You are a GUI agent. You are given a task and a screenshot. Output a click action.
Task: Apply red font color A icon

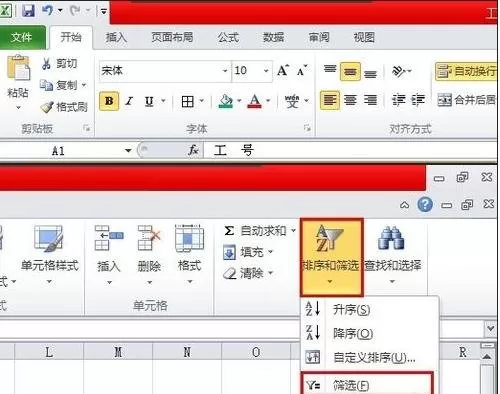[255, 101]
